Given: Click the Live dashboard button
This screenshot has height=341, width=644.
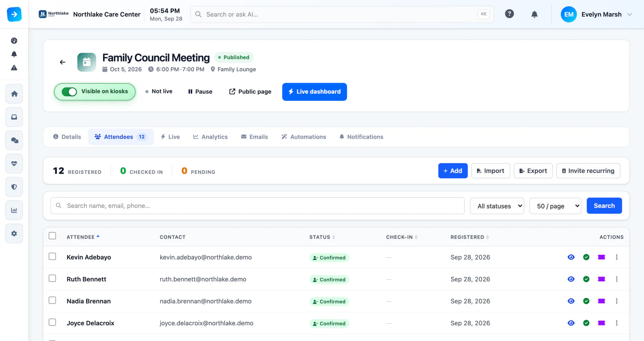Looking at the screenshot, I should (x=314, y=92).
